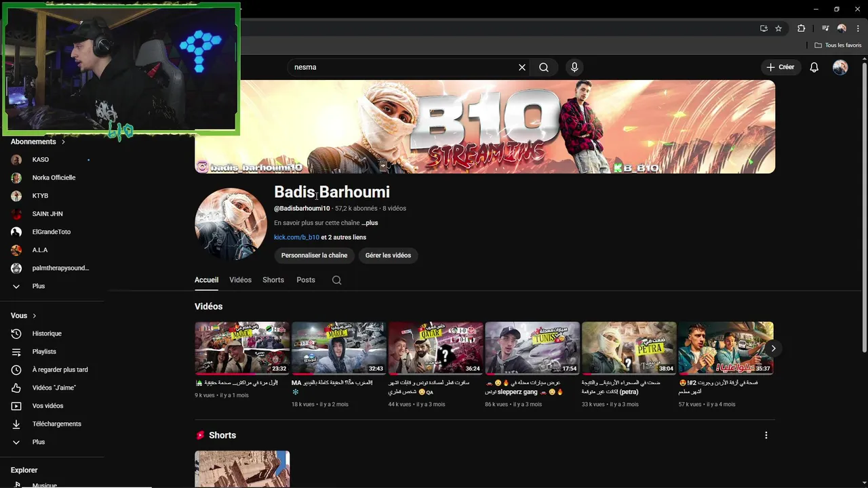
Task: Bookmark this page with the star
Action: point(778,28)
